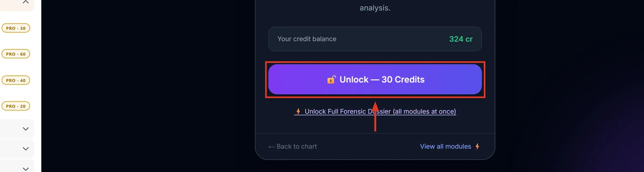Click the Unlock — 30 Credits button

click(375, 80)
